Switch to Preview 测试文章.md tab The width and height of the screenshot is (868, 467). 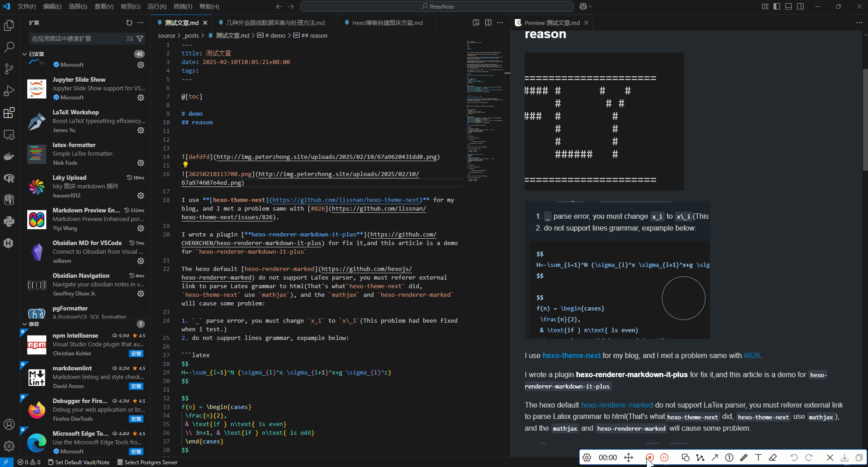tap(552, 23)
